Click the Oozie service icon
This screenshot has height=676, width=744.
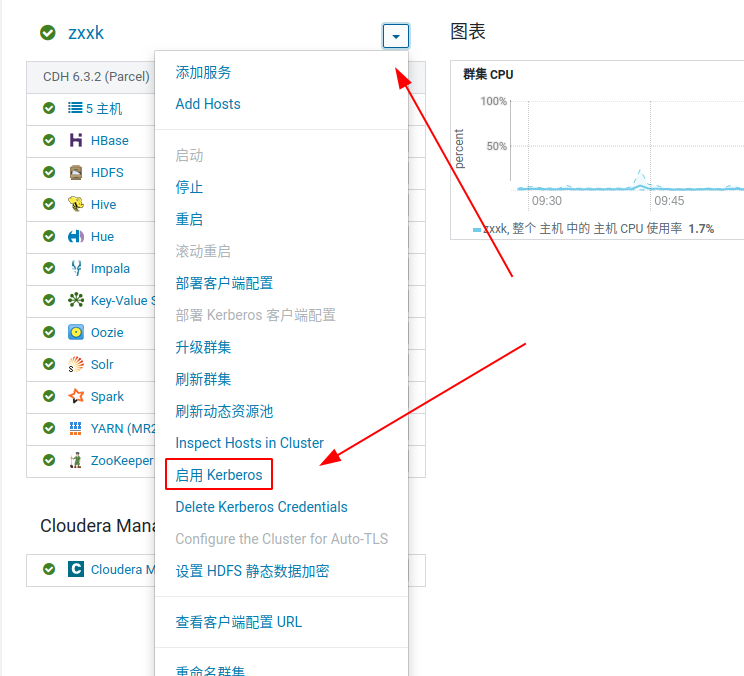tap(76, 332)
